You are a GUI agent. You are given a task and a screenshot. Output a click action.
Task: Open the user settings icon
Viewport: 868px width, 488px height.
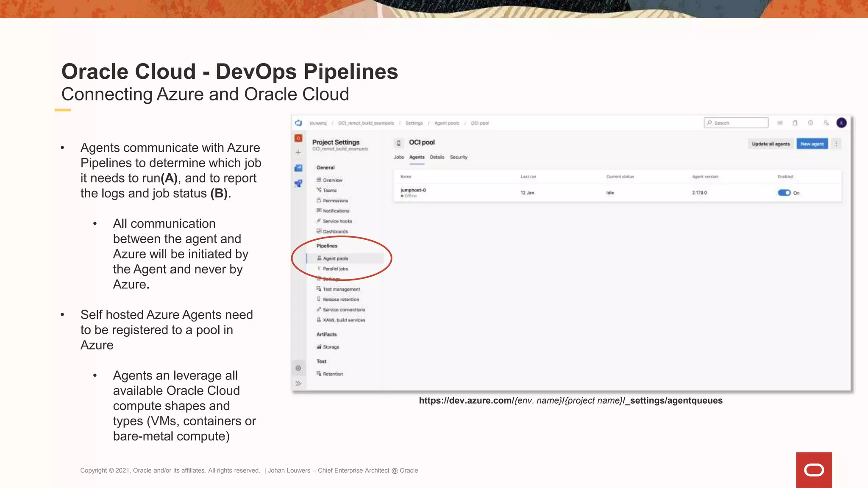coord(826,123)
